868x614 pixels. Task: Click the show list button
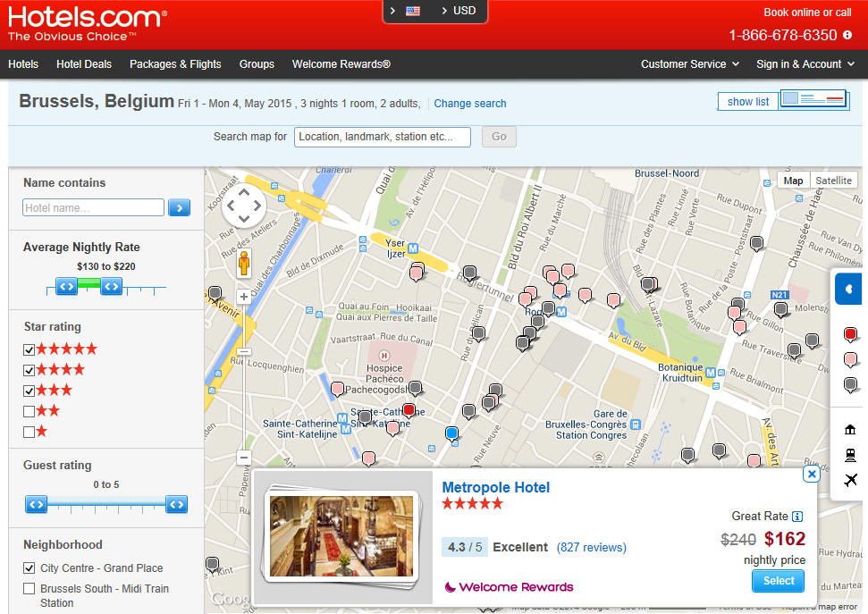(748, 102)
